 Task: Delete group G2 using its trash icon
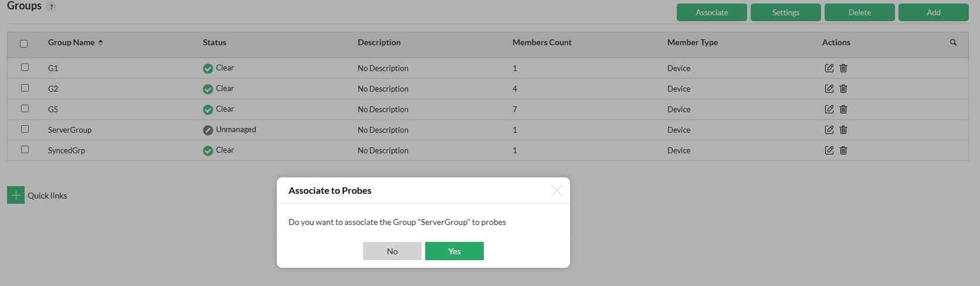[x=843, y=89]
